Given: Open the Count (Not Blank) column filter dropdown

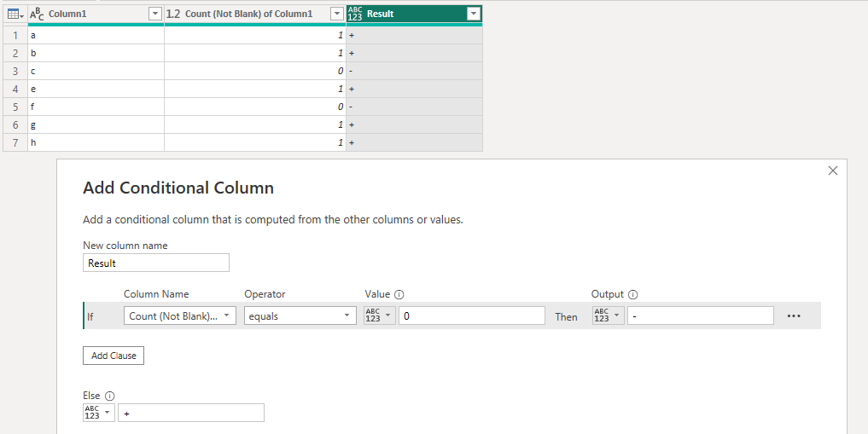Looking at the screenshot, I should (x=336, y=14).
